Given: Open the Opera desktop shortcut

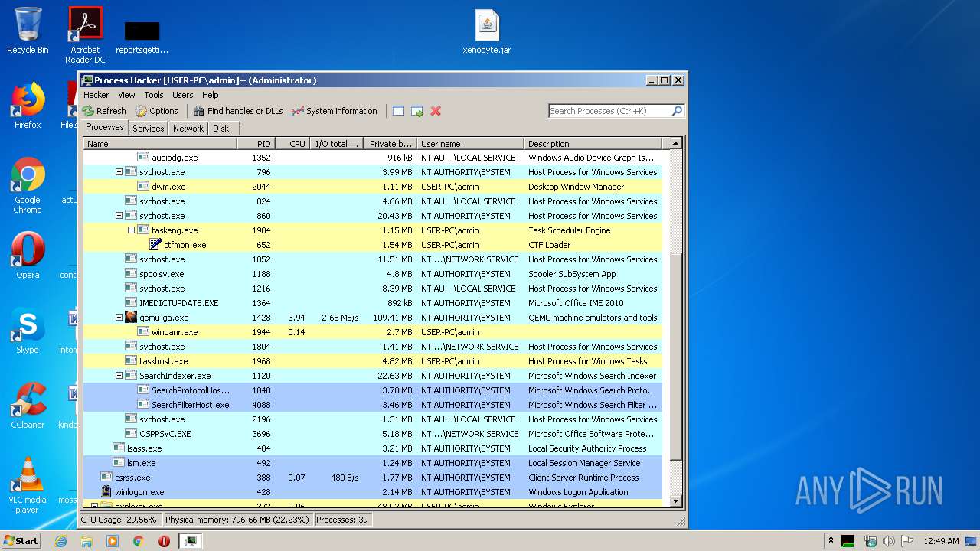Looking at the screenshot, I should pyautogui.click(x=28, y=256).
